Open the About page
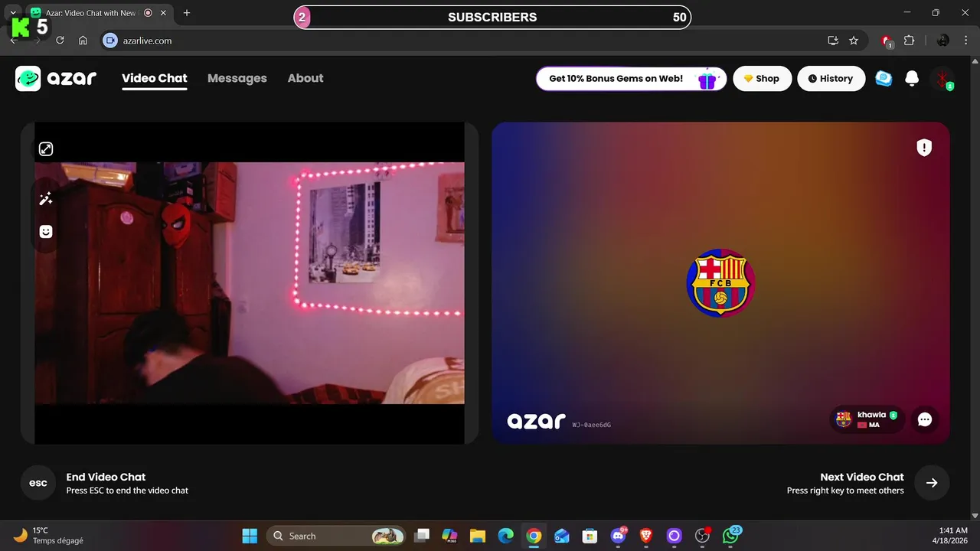 (305, 78)
